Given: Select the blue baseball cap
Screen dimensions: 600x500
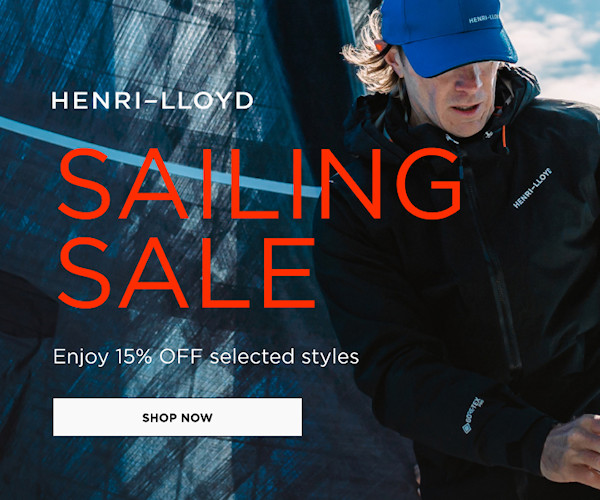Looking at the screenshot, I should pyautogui.click(x=446, y=34).
